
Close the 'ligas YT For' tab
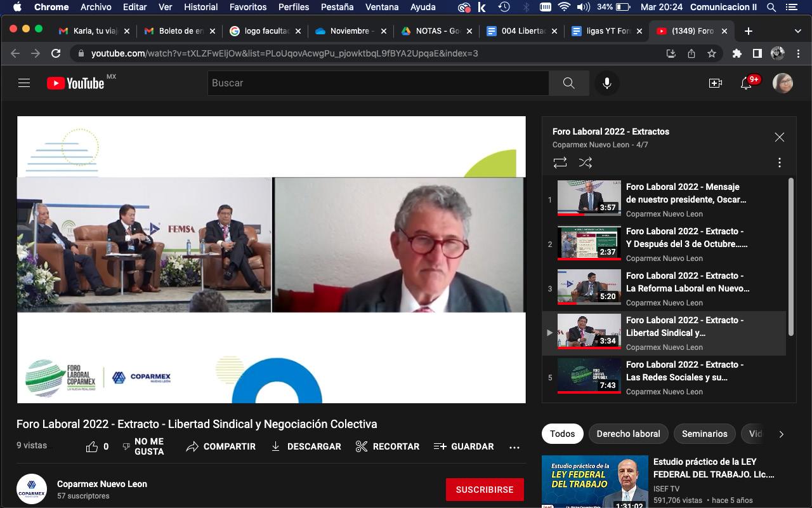[x=639, y=30]
